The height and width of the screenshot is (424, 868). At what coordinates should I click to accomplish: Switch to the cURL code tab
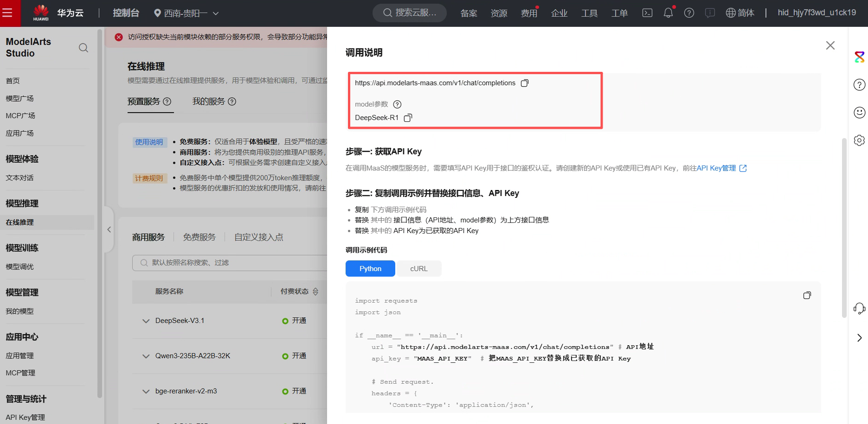click(419, 269)
